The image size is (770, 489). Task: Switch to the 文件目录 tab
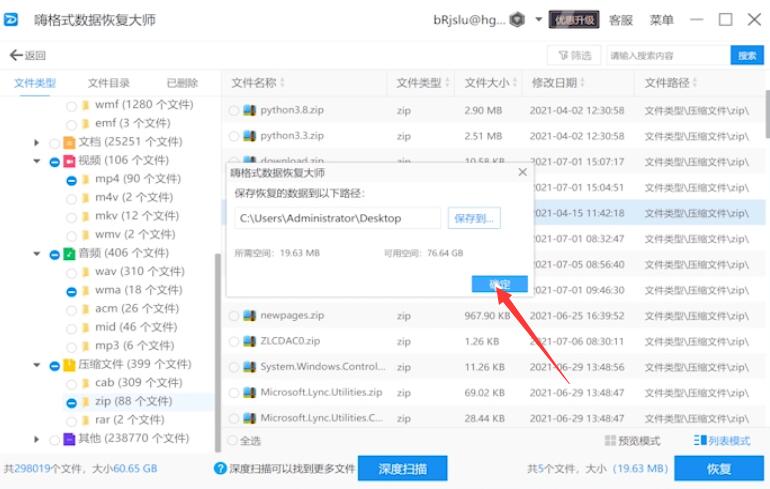coord(109,83)
